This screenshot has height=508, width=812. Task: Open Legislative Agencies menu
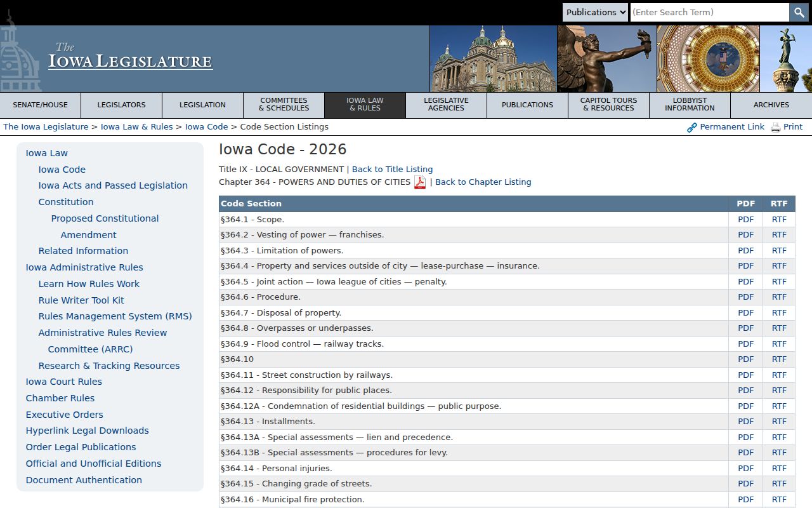tap(447, 105)
